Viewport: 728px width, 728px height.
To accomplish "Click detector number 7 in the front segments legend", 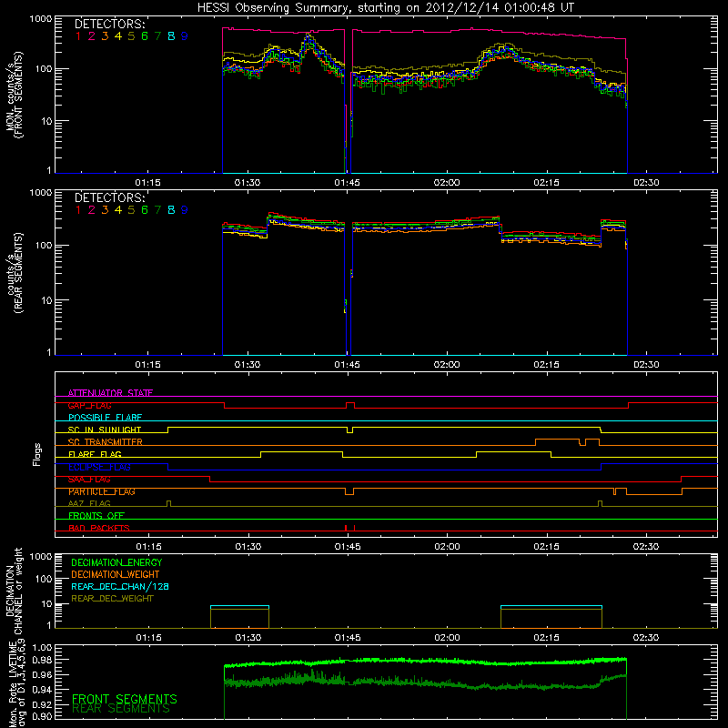I will pos(157,36).
